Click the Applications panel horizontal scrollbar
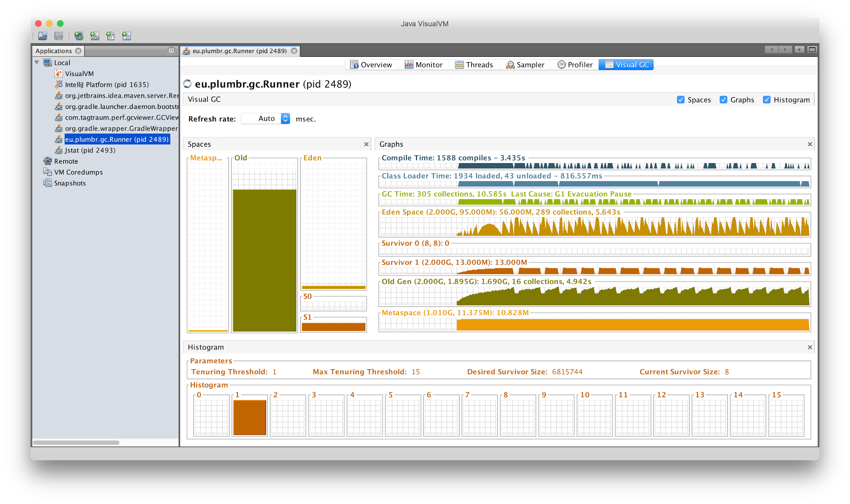The width and height of the screenshot is (850, 504). (76, 442)
